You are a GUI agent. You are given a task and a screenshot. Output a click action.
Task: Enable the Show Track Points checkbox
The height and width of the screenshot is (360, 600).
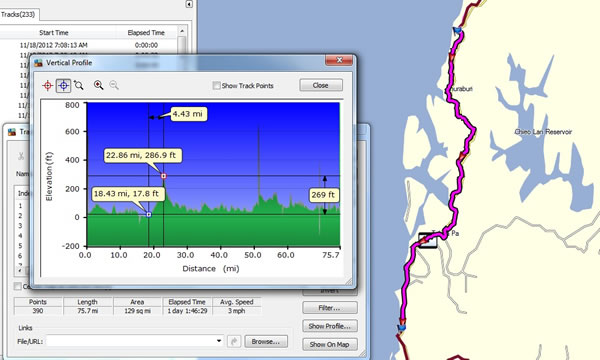point(217,85)
